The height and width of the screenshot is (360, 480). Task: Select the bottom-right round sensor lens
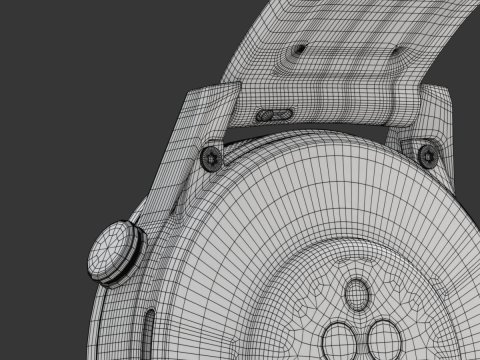385,341
